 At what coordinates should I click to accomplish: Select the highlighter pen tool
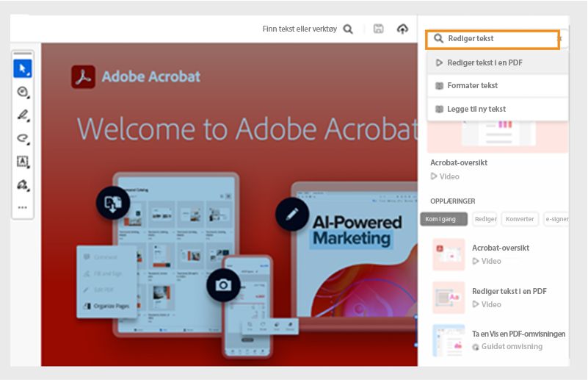point(22,115)
